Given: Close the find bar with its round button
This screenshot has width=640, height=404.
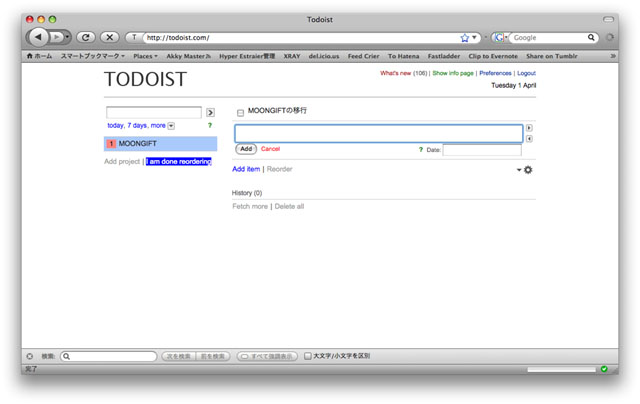Looking at the screenshot, I should coord(30,356).
